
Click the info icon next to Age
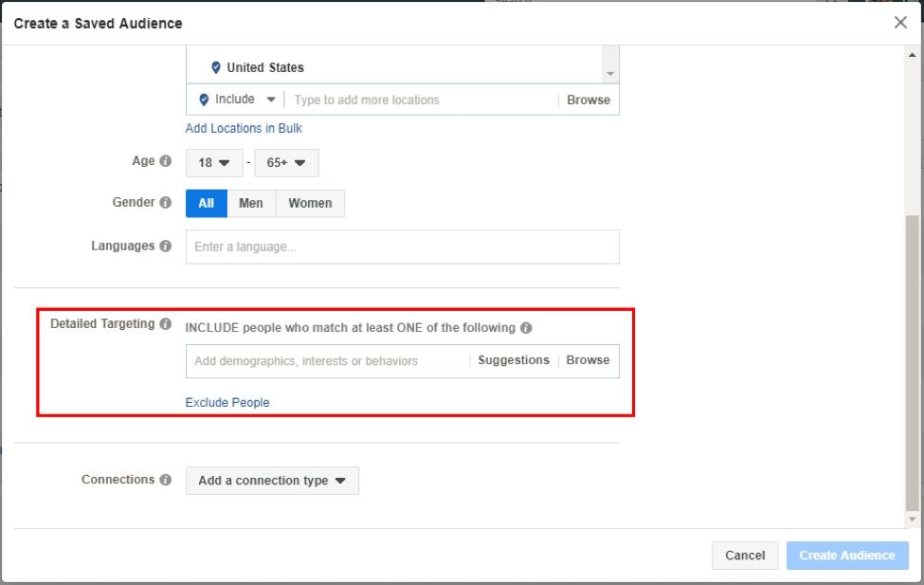pyautogui.click(x=166, y=161)
